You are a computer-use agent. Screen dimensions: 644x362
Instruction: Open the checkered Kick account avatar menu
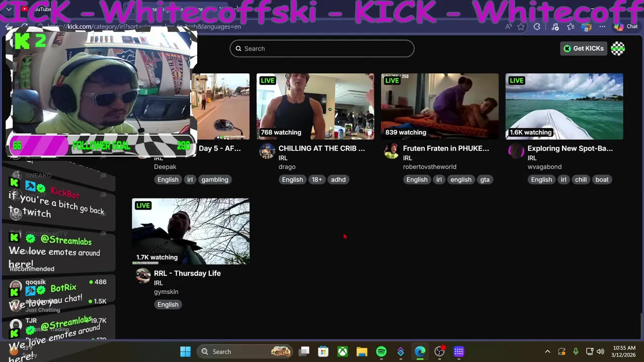pos(618,49)
